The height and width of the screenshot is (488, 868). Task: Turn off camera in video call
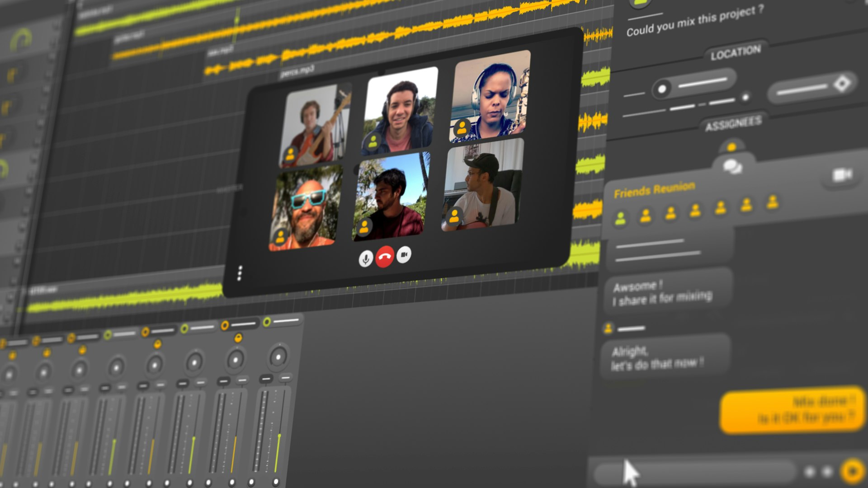(x=404, y=255)
